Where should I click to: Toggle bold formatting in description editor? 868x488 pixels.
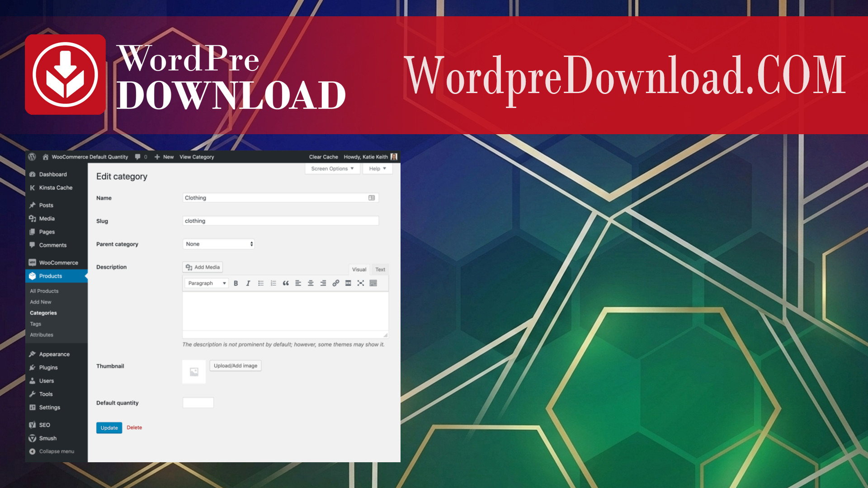tap(236, 283)
